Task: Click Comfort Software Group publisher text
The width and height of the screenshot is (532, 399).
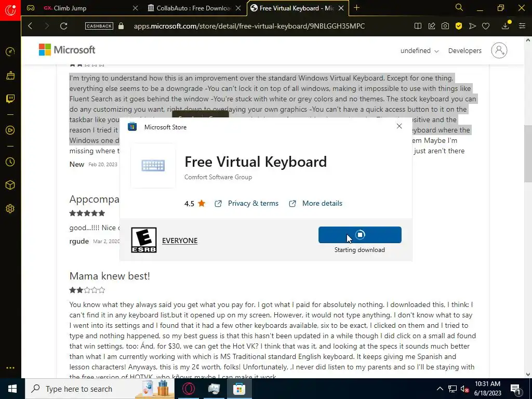Action: tap(218, 177)
